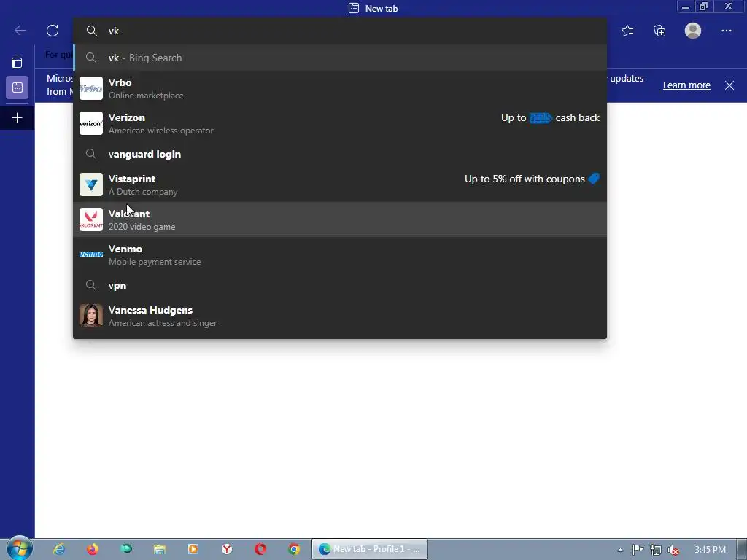The width and height of the screenshot is (747, 560).
Task: Open the media player taskbar icon
Action: coord(193,550)
